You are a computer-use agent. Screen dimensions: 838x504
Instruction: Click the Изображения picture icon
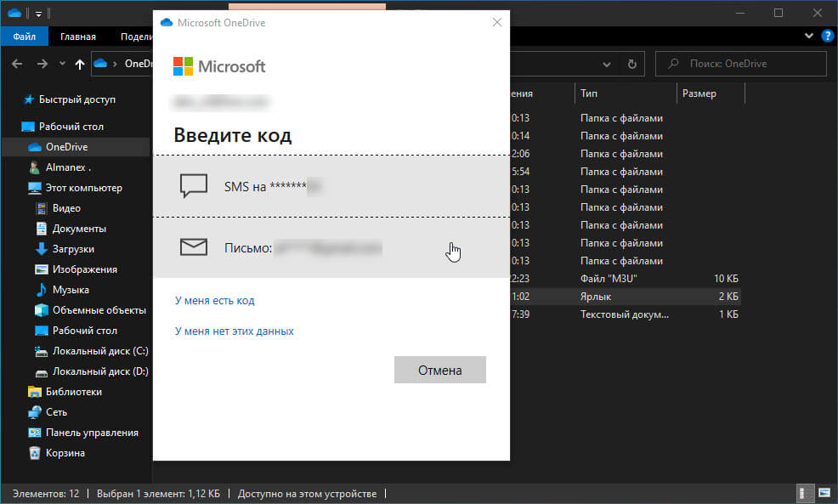42,269
